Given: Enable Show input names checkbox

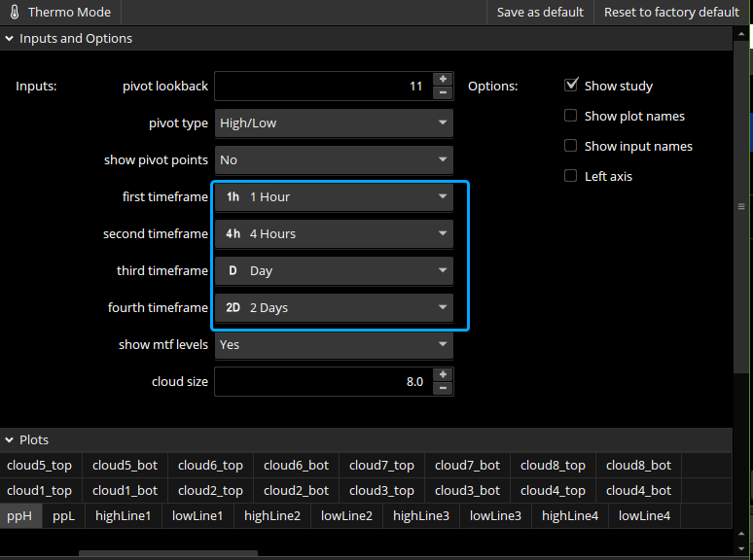Looking at the screenshot, I should click(x=571, y=146).
